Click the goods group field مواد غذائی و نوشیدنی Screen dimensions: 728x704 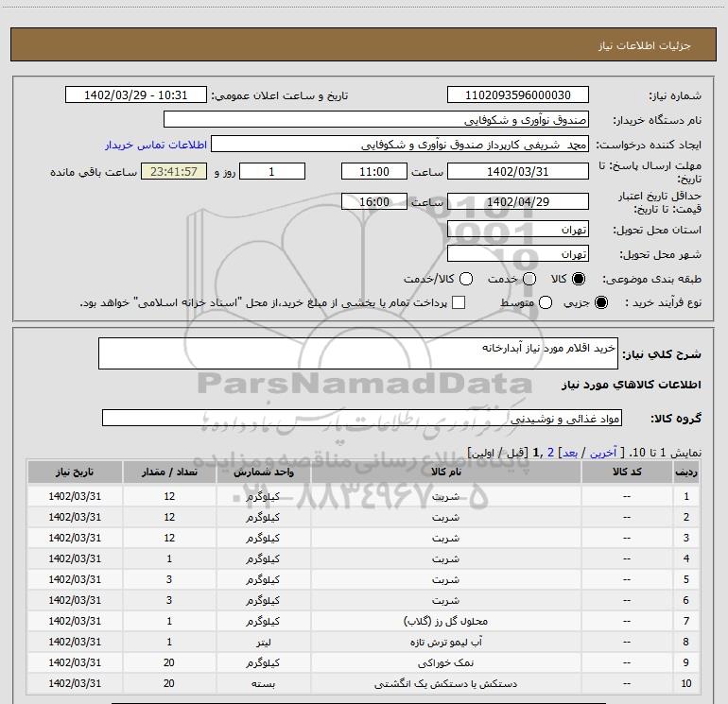tap(362, 418)
